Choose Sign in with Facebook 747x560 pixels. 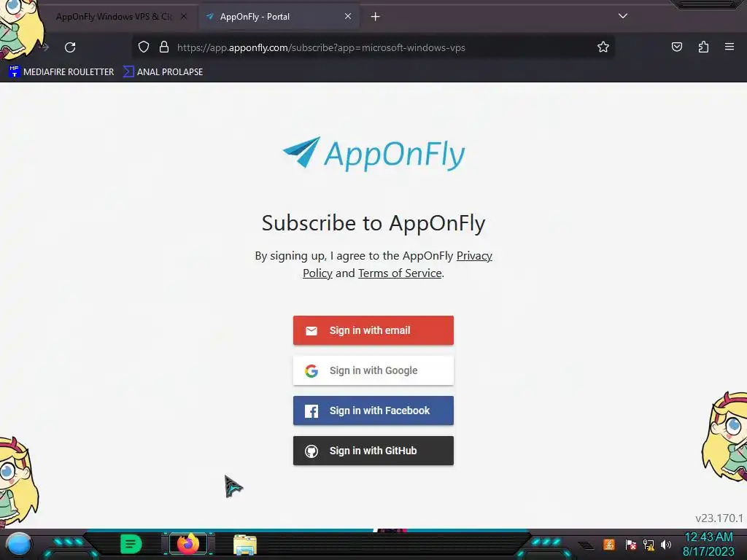tap(373, 411)
